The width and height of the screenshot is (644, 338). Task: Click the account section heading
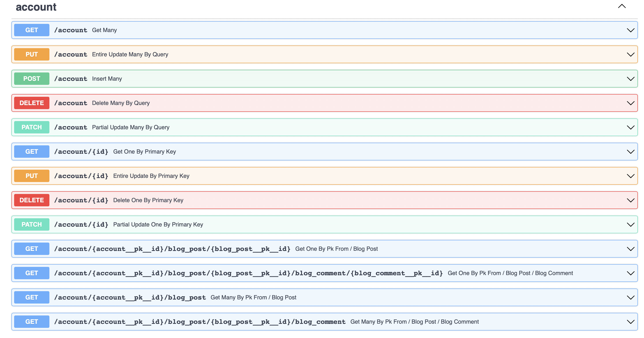(36, 7)
